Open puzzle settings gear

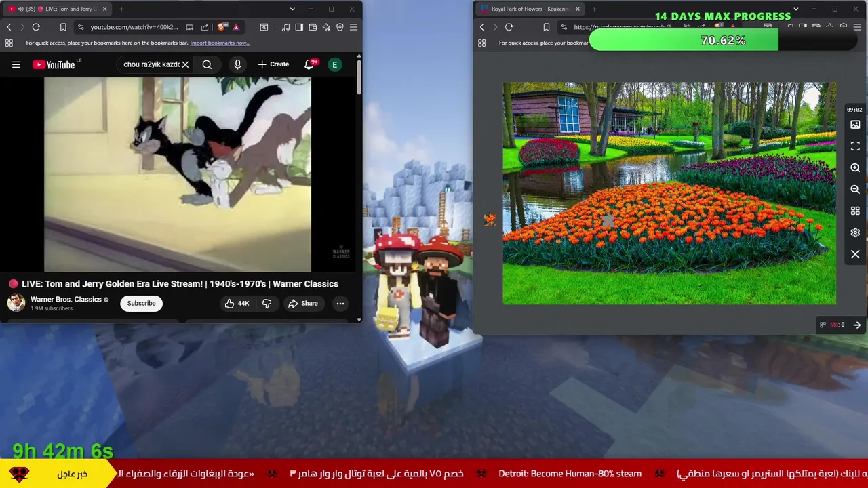855,232
